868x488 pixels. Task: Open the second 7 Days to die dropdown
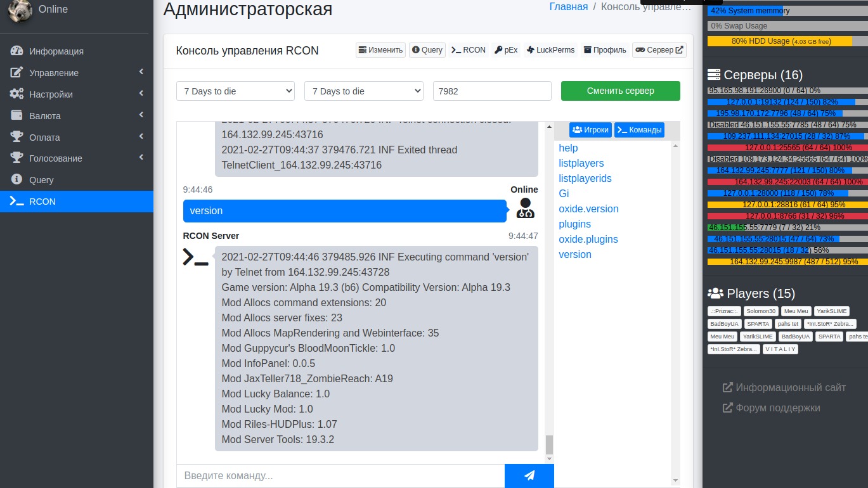[x=363, y=91]
